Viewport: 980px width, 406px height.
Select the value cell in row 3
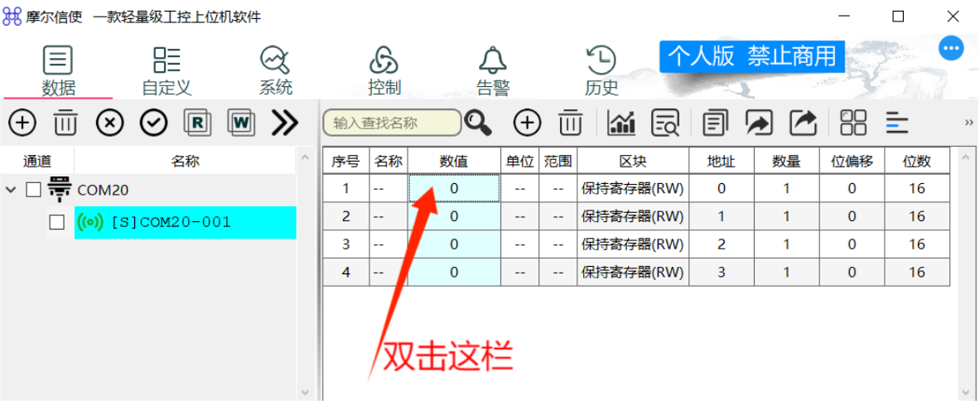pyautogui.click(x=454, y=244)
